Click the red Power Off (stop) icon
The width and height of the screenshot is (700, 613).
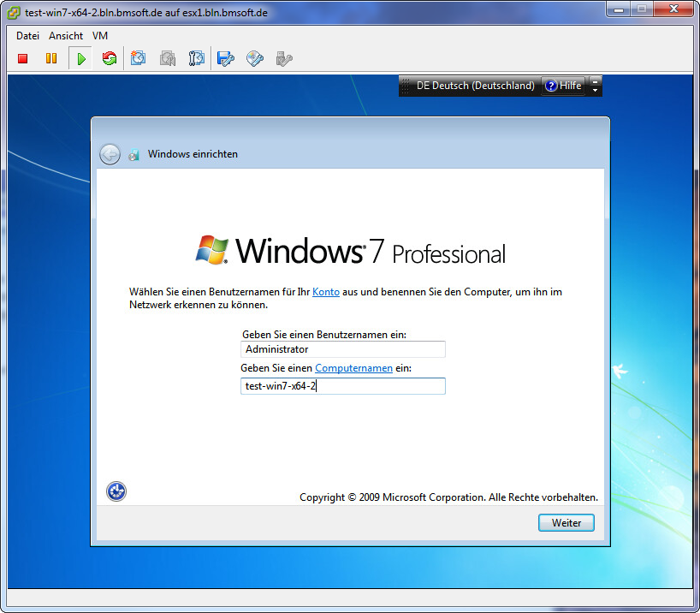(x=23, y=58)
